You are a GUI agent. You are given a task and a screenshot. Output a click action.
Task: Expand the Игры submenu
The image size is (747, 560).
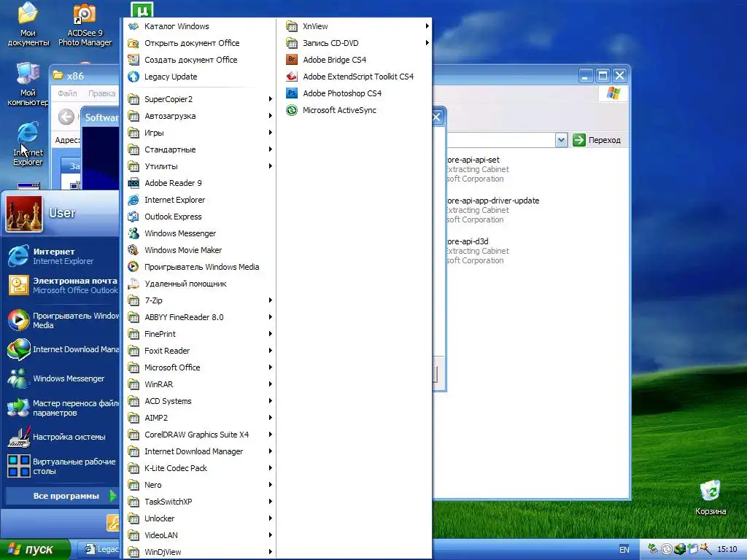(200, 133)
